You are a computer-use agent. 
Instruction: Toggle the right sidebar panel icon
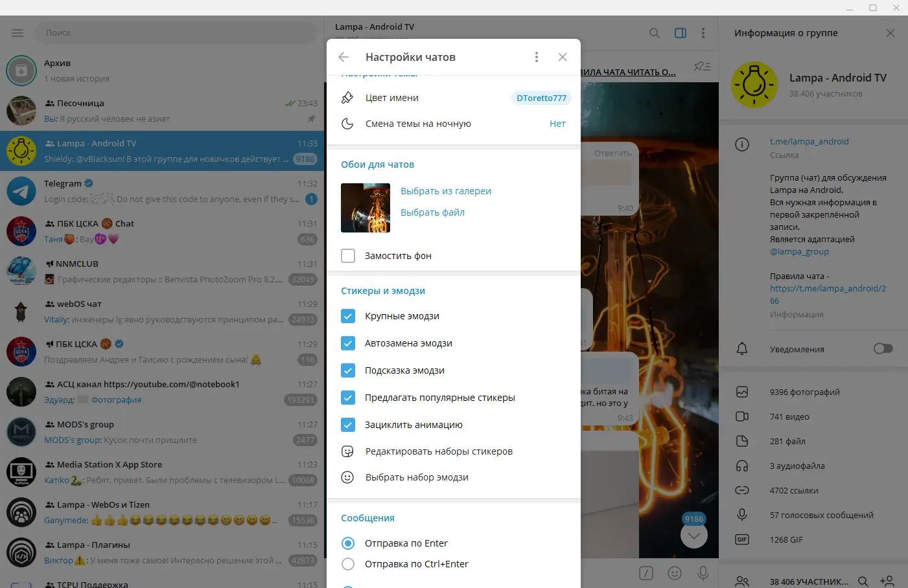click(681, 33)
